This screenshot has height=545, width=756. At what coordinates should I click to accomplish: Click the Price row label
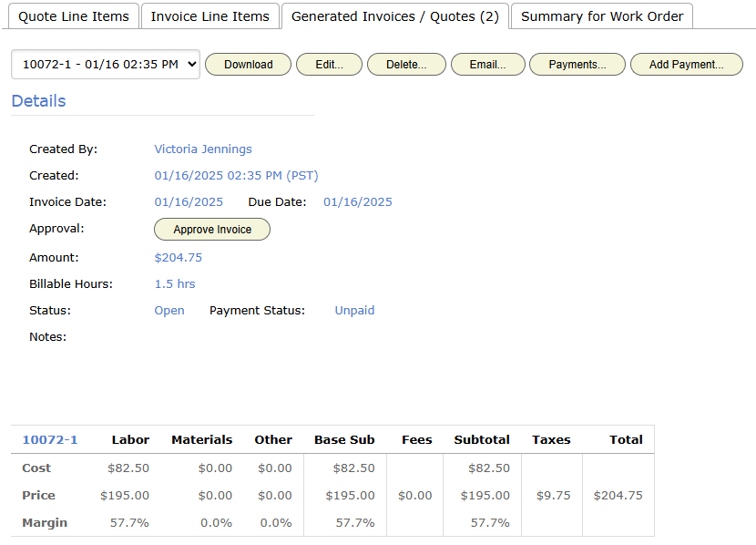[x=38, y=496]
